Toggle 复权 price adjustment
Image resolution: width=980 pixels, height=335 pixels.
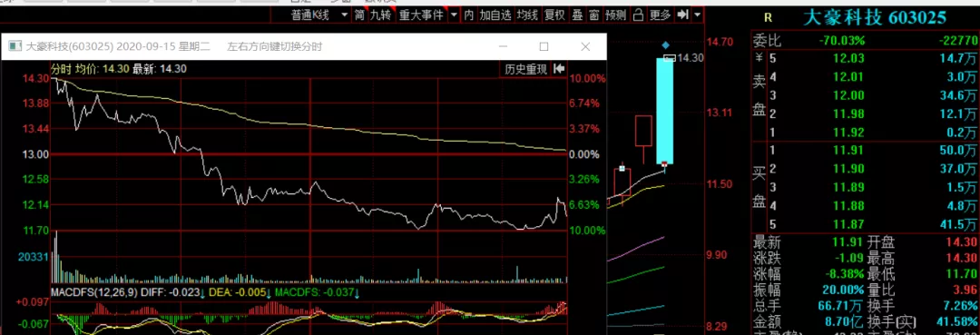click(554, 15)
